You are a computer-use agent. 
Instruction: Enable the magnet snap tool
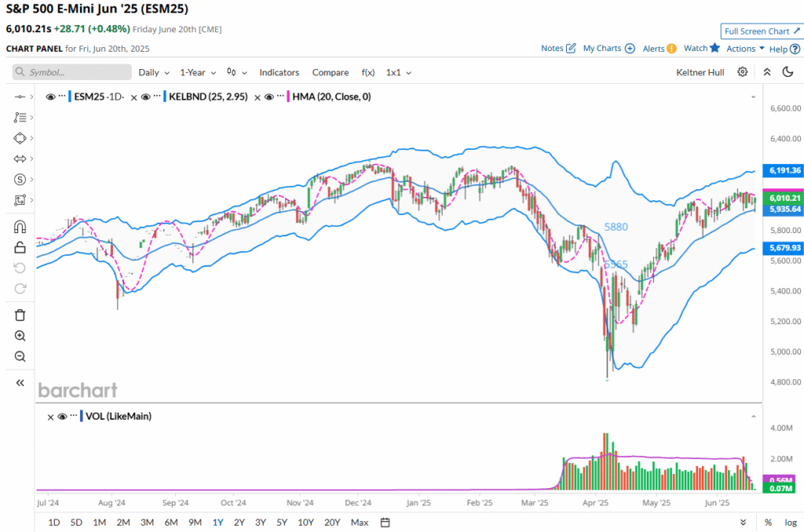[x=20, y=228]
